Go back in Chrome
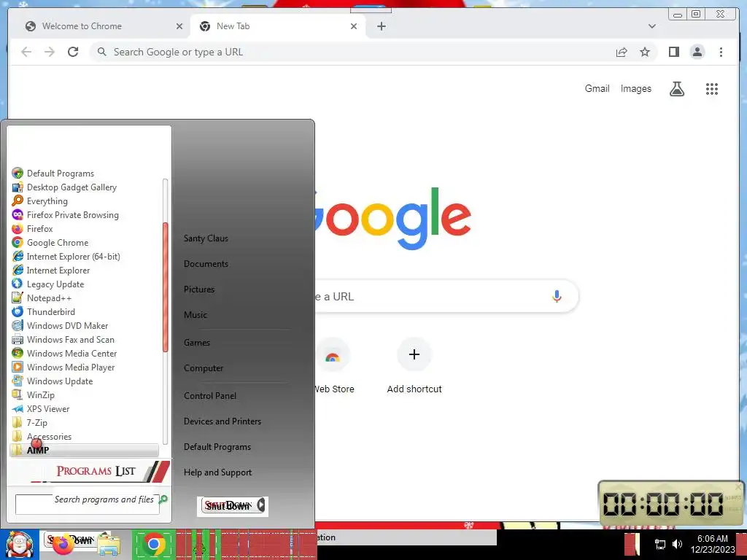Viewport: 747px width, 560px height. (26, 52)
